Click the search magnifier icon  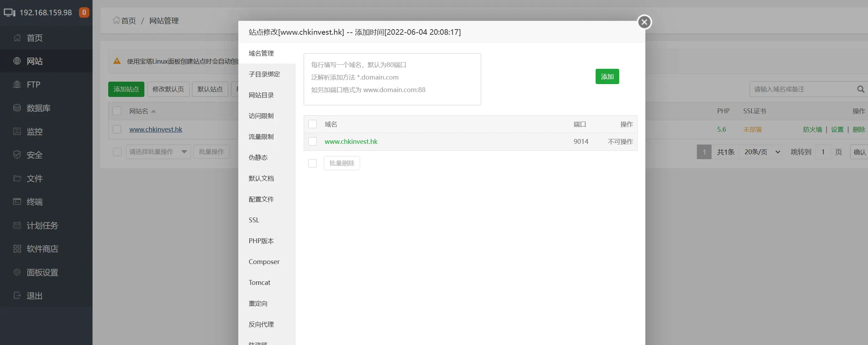pyautogui.click(x=861, y=89)
